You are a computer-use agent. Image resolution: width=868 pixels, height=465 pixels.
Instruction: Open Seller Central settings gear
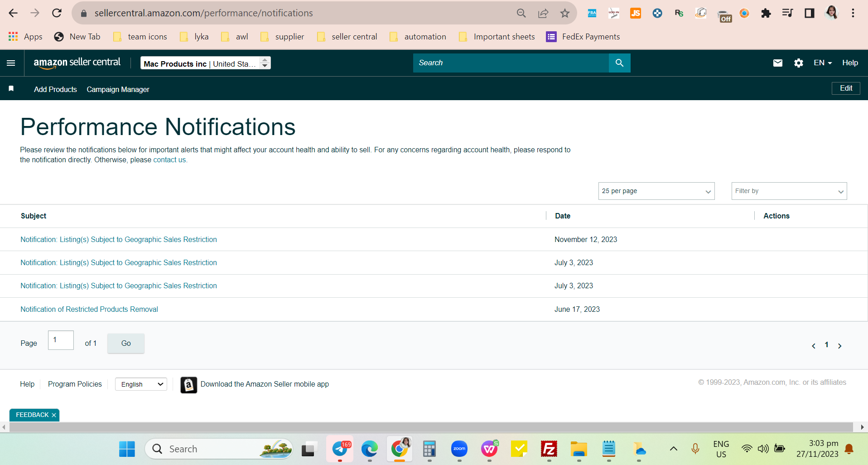pyautogui.click(x=799, y=63)
